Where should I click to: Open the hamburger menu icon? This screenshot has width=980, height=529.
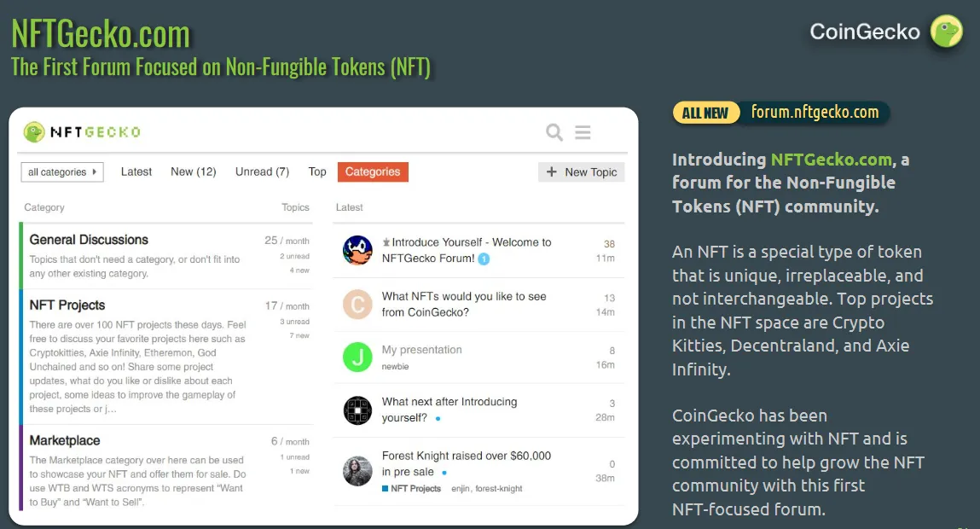[583, 132]
